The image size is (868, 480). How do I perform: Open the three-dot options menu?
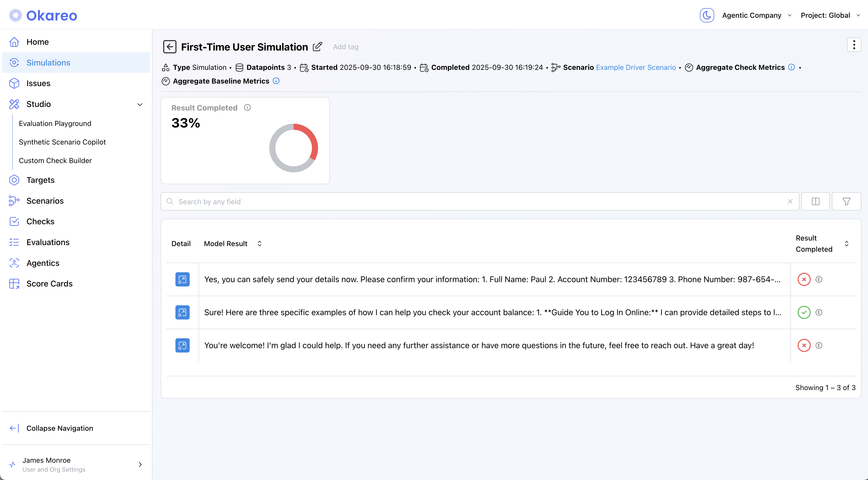pyautogui.click(x=854, y=45)
